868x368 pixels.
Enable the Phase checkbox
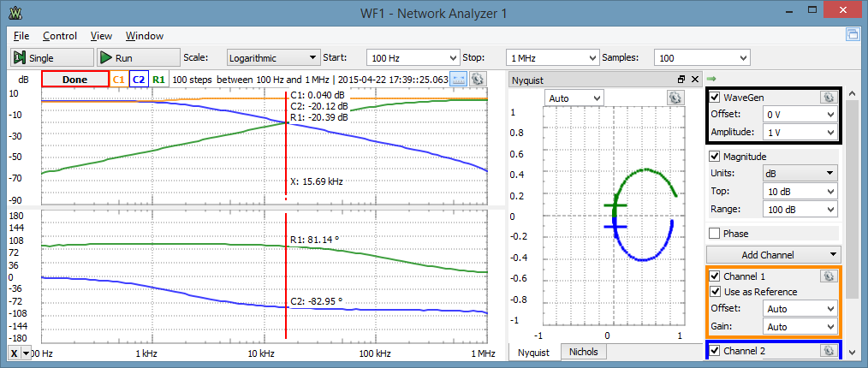pos(716,234)
